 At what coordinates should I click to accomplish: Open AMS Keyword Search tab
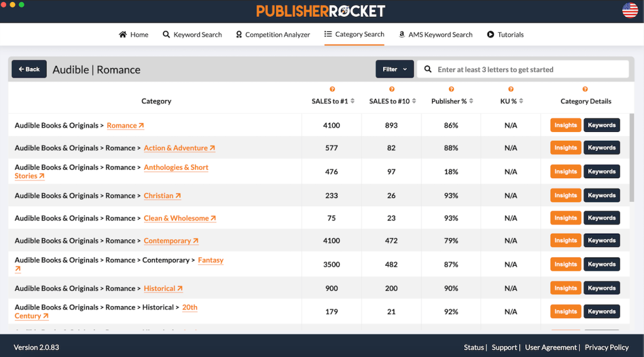point(435,35)
